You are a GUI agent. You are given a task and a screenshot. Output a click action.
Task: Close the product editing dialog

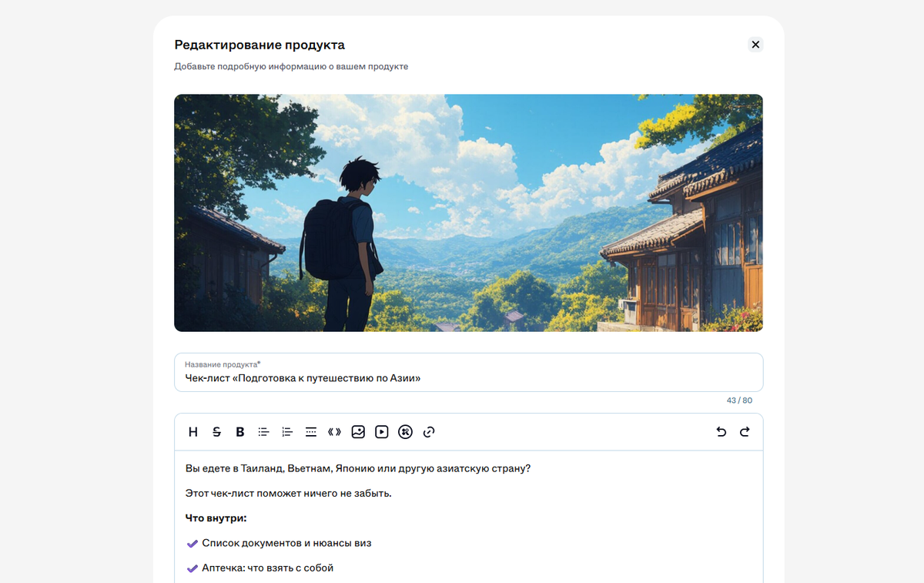tap(755, 45)
